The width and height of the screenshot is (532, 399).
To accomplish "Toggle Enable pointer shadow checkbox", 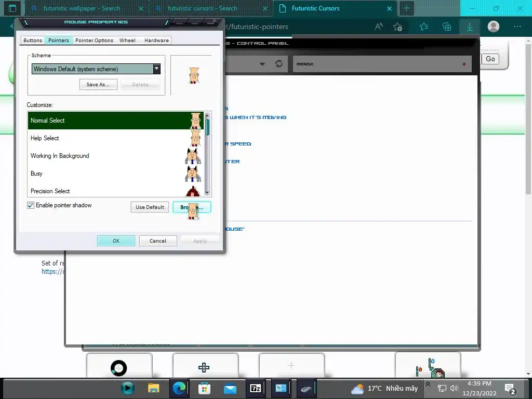I will tap(31, 205).
